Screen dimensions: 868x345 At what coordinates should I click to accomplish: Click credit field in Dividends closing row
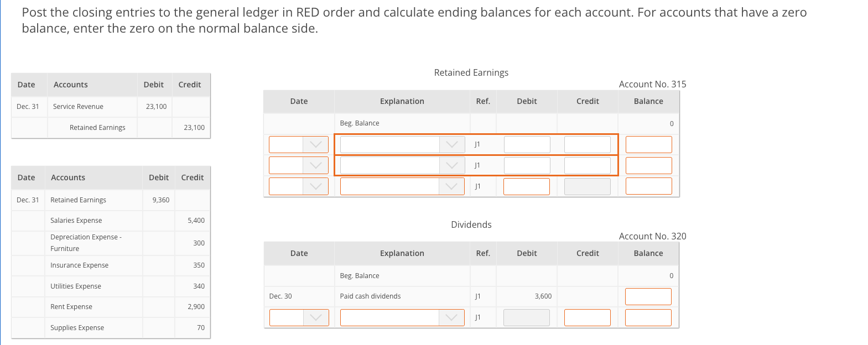pyautogui.click(x=588, y=317)
